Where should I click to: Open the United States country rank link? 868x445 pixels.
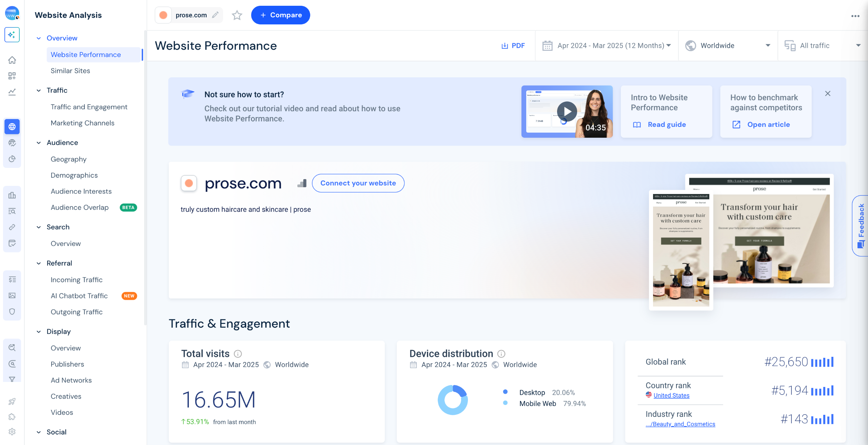coord(671,395)
